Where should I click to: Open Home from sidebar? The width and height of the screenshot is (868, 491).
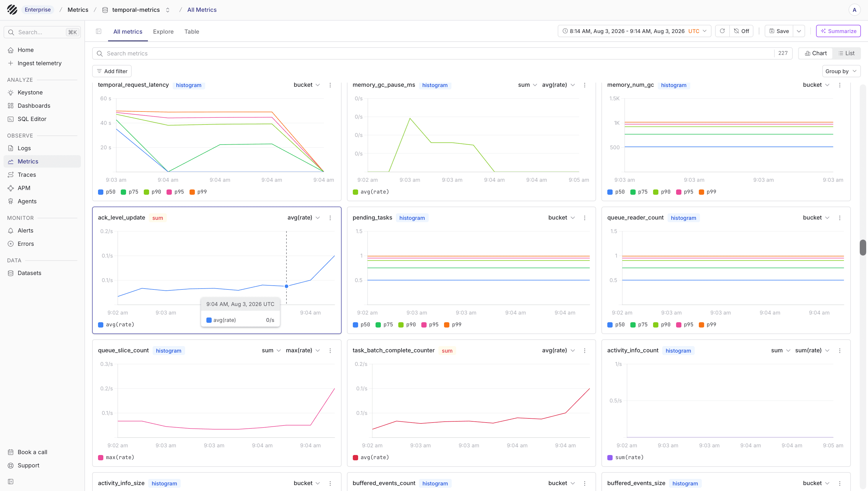[x=42, y=50]
